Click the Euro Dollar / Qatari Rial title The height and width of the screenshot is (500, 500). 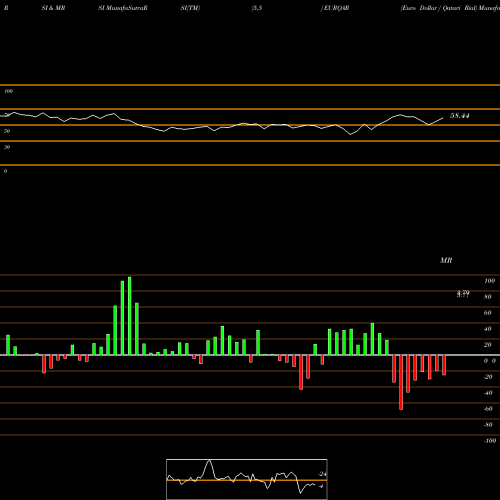tap(439, 8)
